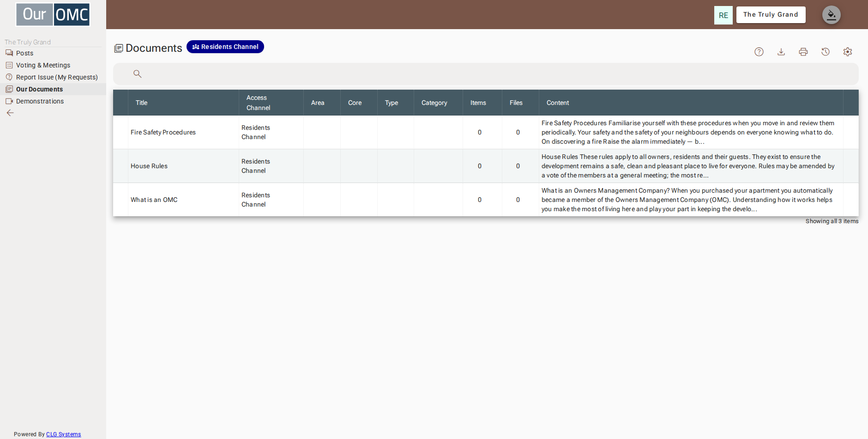Open the paint bucket theme icon
This screenshot has height=439, width=868.
pyautogui.click(x=832, y=15)
